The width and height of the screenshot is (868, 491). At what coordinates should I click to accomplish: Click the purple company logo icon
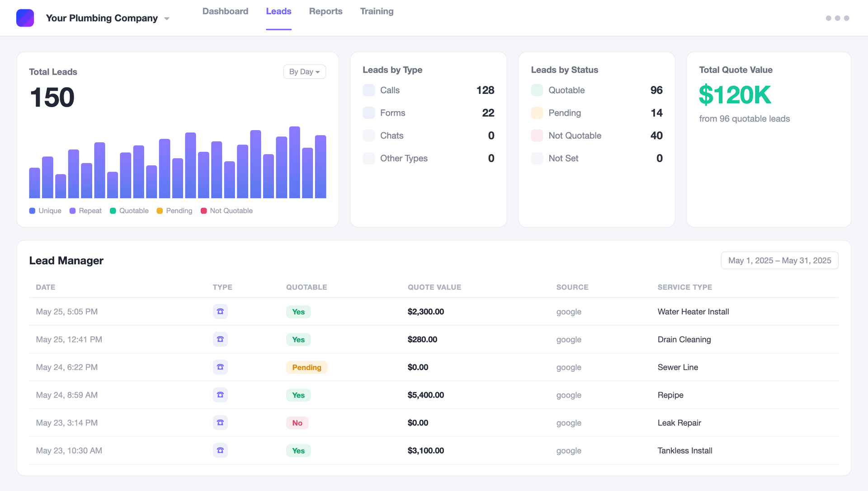tap(25, 18)
